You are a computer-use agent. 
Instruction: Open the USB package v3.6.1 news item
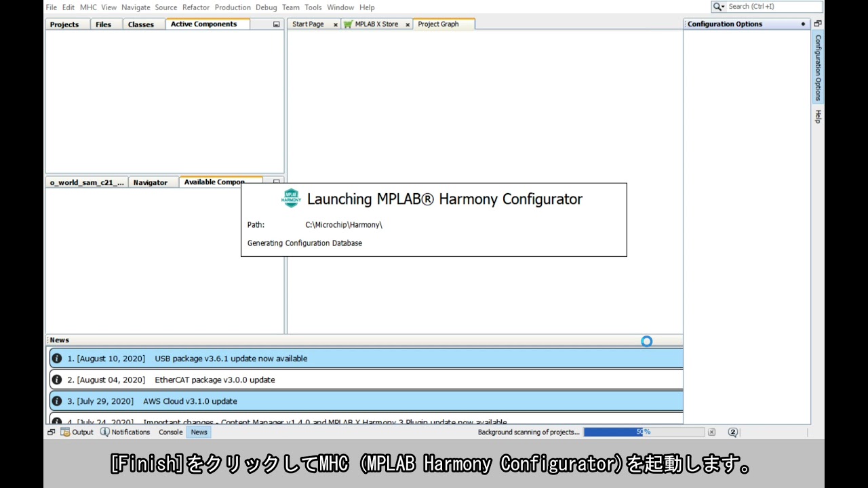coord(366,359)
